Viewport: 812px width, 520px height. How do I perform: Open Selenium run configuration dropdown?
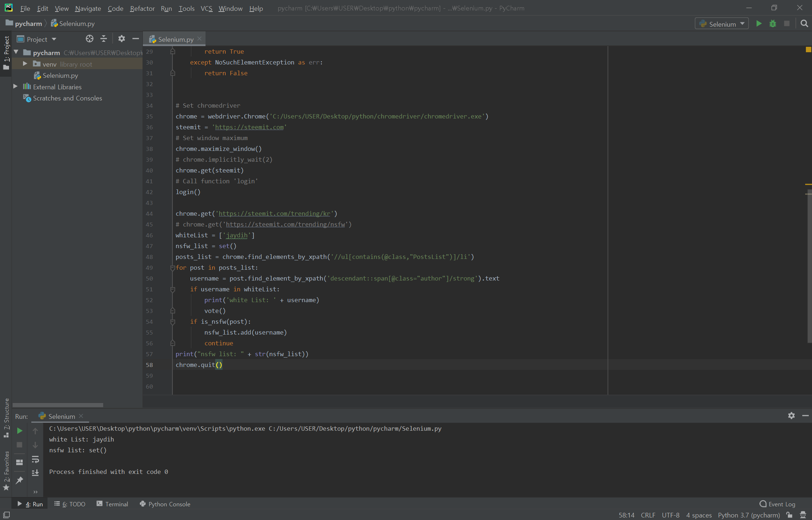tap(722, 24)
